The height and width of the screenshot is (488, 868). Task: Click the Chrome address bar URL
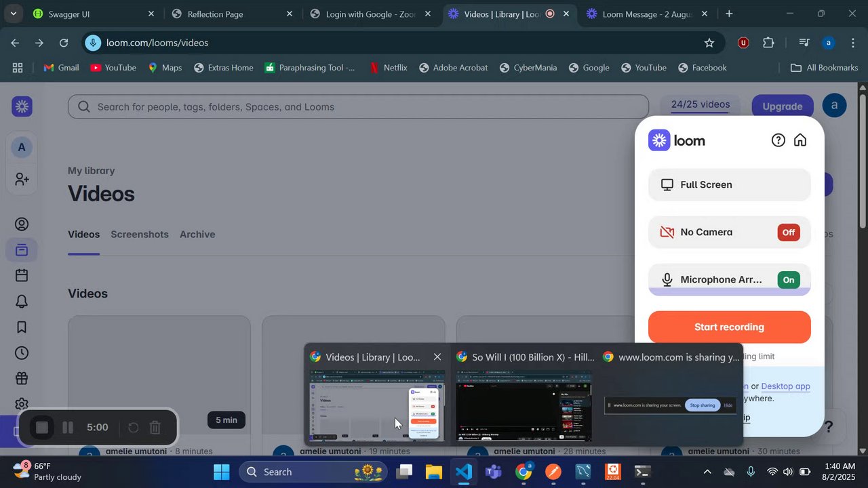click(157, 43)
